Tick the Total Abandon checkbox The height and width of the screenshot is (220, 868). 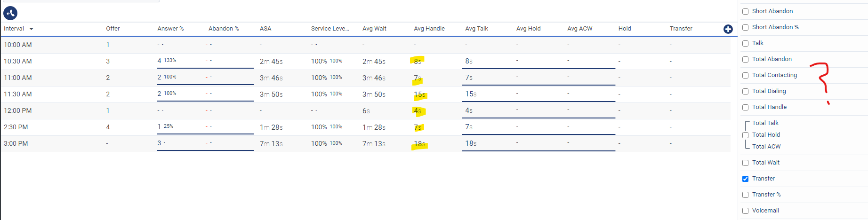point(745,59)
